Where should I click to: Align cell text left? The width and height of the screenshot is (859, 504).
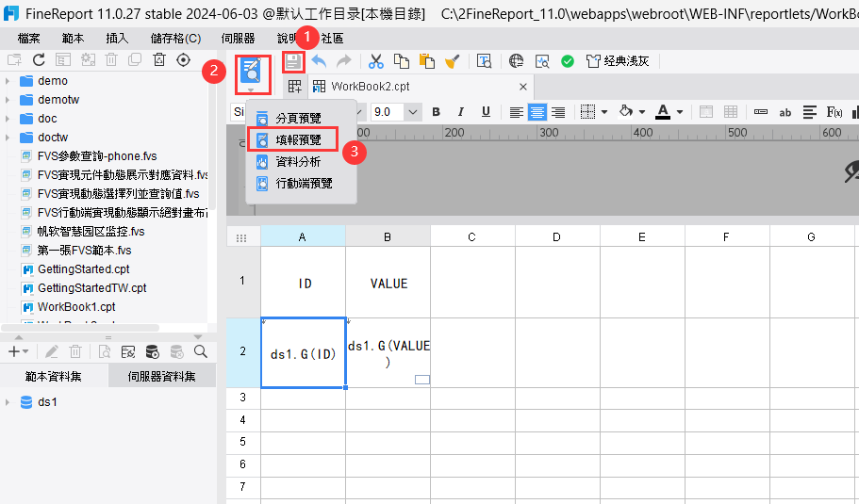(x=516, y=112)
